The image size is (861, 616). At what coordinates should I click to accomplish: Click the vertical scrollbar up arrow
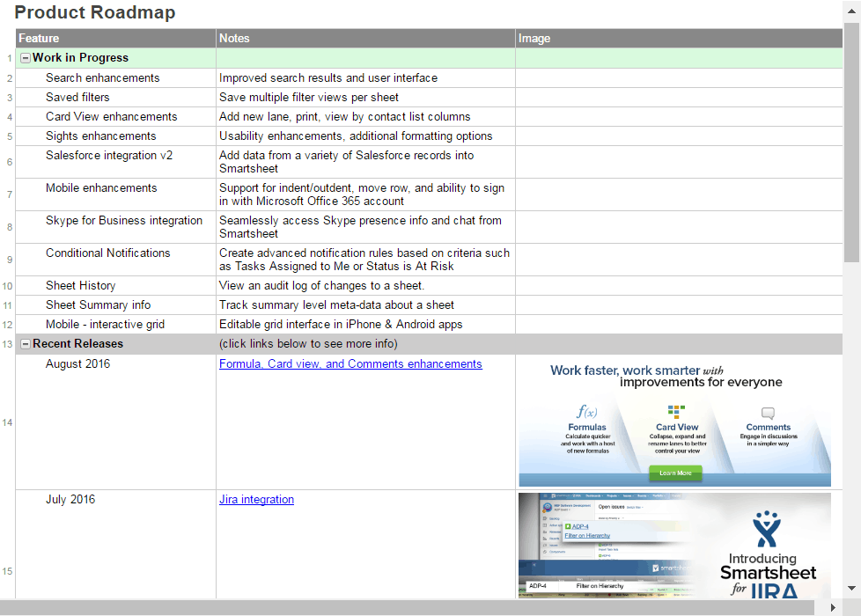coord(851,11)
